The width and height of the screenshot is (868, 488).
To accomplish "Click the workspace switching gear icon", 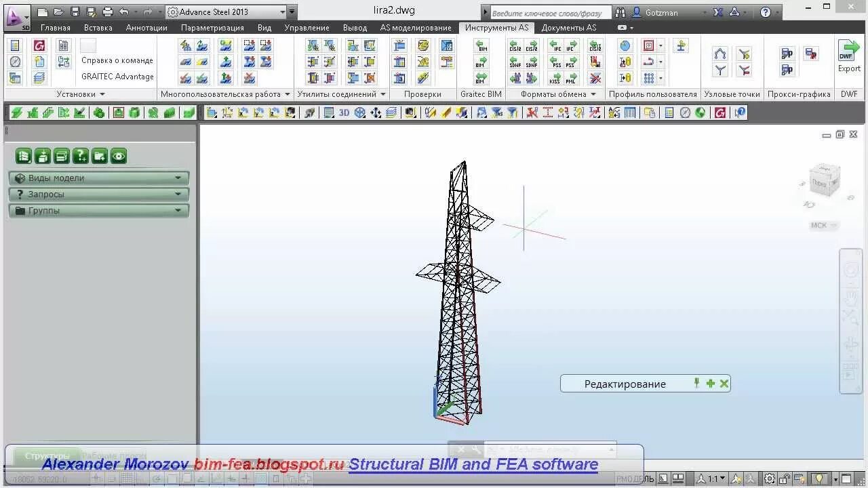I will click(770, 479).
